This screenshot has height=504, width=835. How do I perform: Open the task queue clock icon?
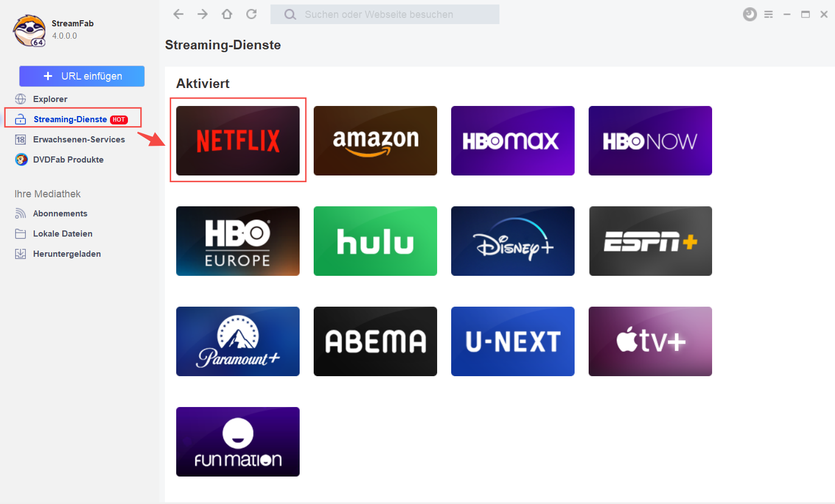[750, 15]
